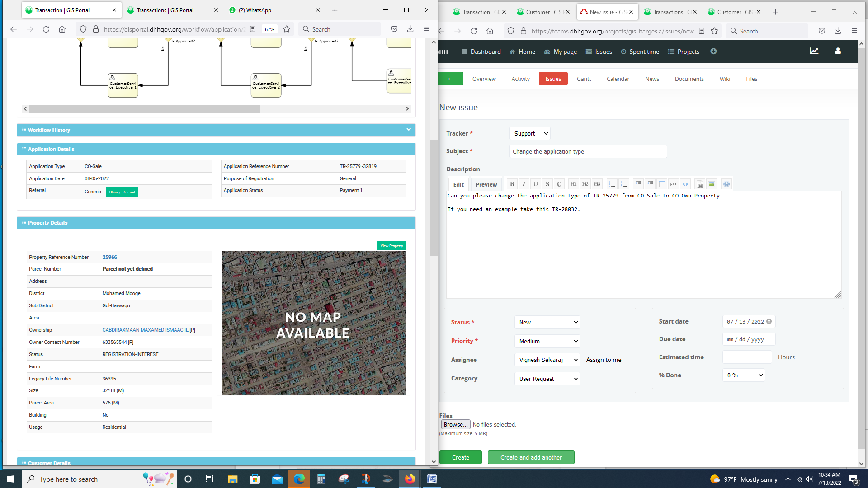Insert H2 heading in description
868x488 pixels.
585,184
